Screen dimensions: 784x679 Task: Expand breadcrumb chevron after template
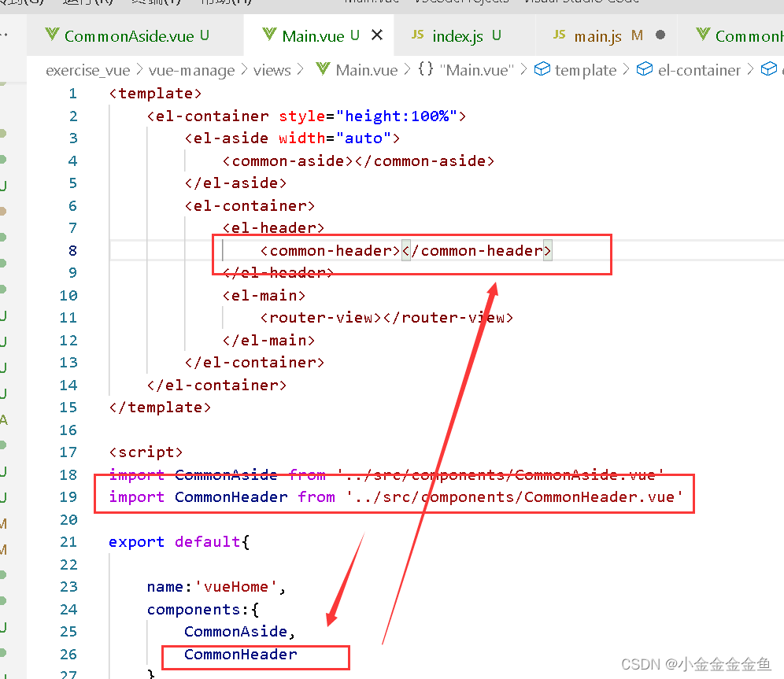(x=626, y=69)
